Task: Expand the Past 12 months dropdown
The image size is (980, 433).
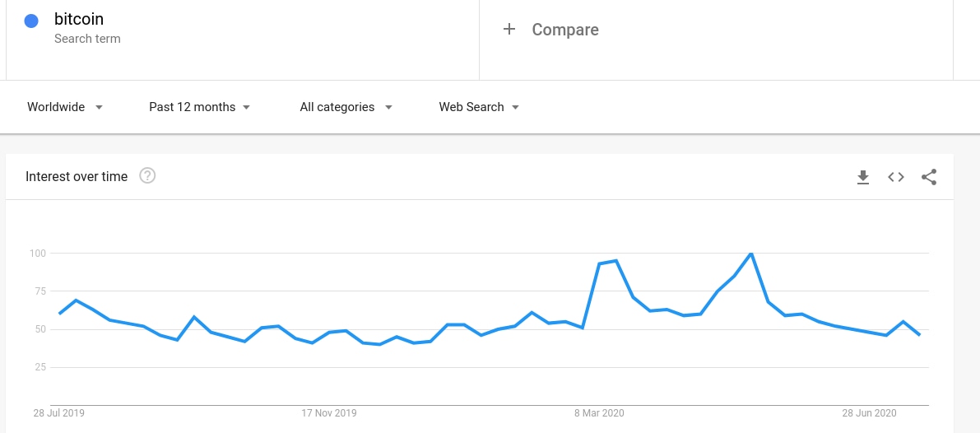Action: [199, 107]
